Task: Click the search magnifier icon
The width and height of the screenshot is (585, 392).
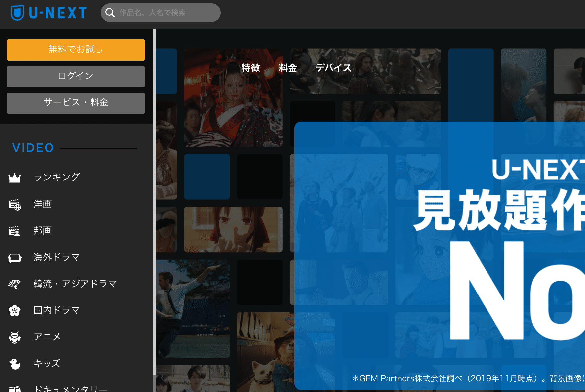Action: 110,13
